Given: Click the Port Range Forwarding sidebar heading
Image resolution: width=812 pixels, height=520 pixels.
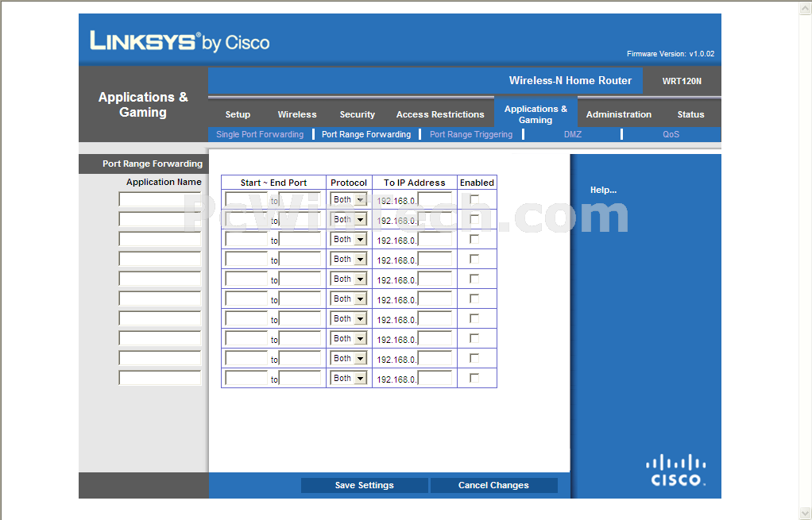Looking at the screenshot, I should (x=153, y=164).
